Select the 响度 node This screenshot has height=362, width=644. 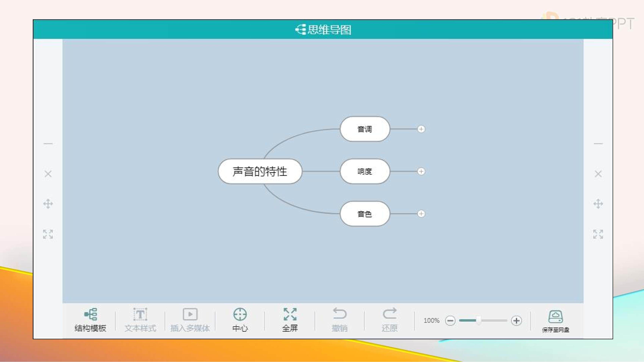pos(365,171)
